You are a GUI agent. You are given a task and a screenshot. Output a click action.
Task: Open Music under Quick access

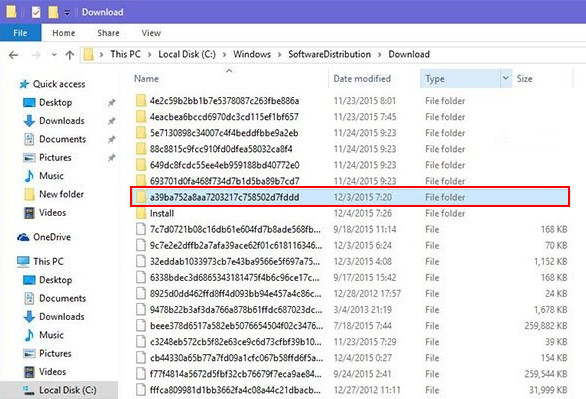[51, 176]
